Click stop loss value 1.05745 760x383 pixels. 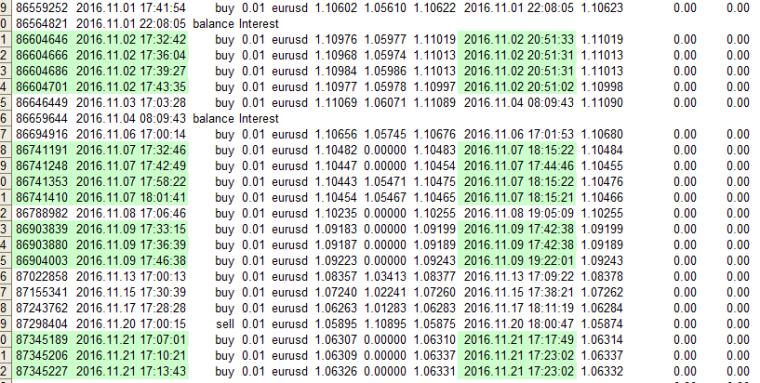point(385,134)
